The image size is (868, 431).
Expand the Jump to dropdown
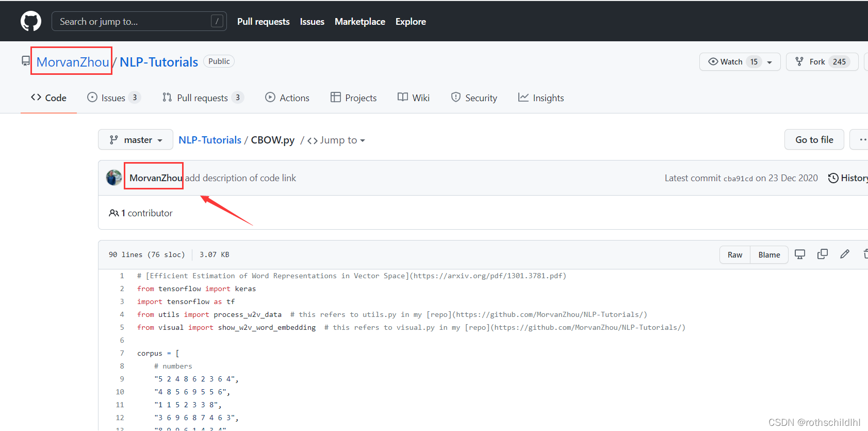tap(336, 140)
